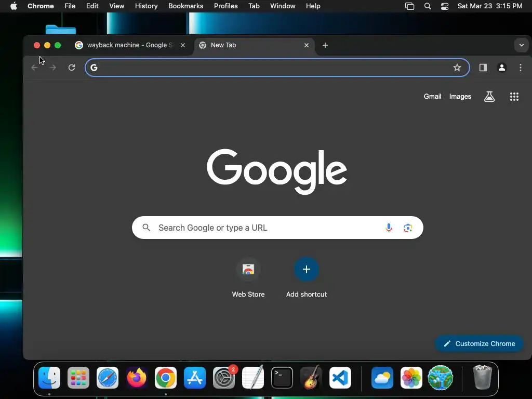Open the Profiles menu
Image resolution: width=532 pixels, height=399 pixels.
226,6
